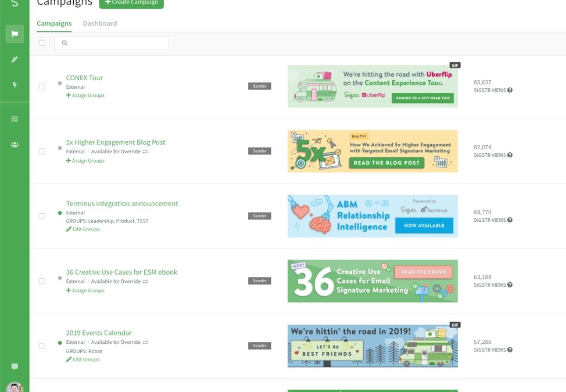Click GIF badge on CONEX Tour banner
This screenshot has width=566, height=392.
point(455,65)
